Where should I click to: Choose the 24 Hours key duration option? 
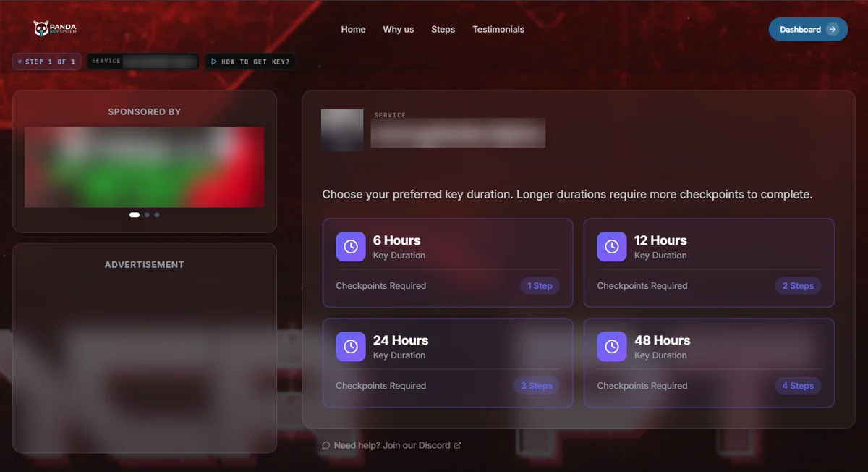point(448,363)
